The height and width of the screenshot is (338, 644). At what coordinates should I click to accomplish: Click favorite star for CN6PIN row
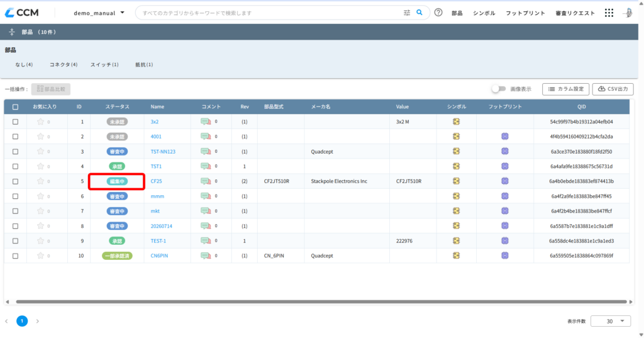tap(40, 256)
